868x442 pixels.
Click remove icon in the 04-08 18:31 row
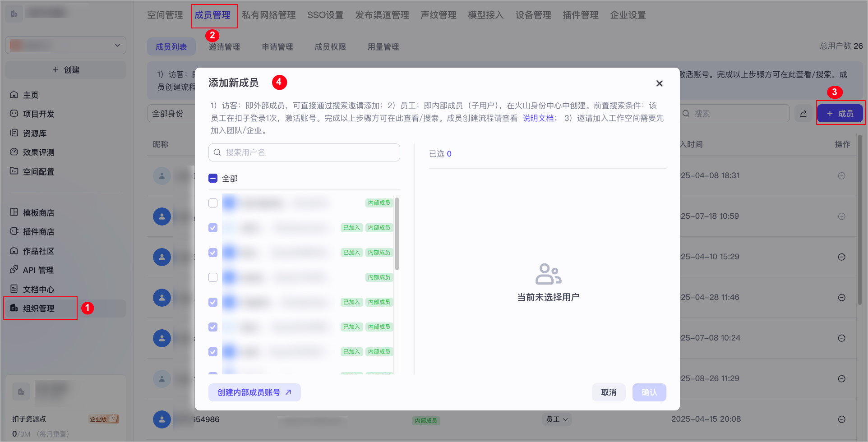[842, 176]
